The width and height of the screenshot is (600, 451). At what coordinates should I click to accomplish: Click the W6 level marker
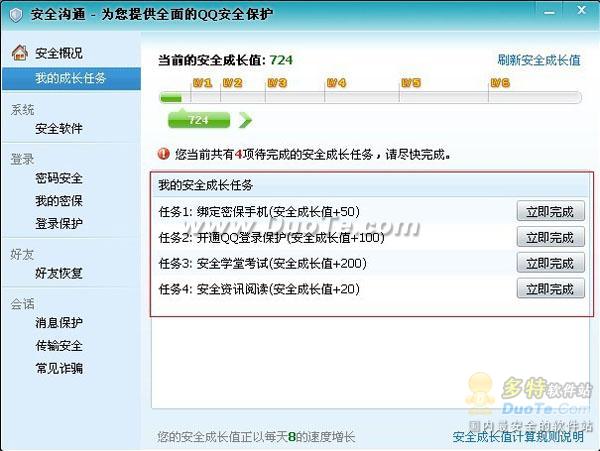[x=500, y=83]
